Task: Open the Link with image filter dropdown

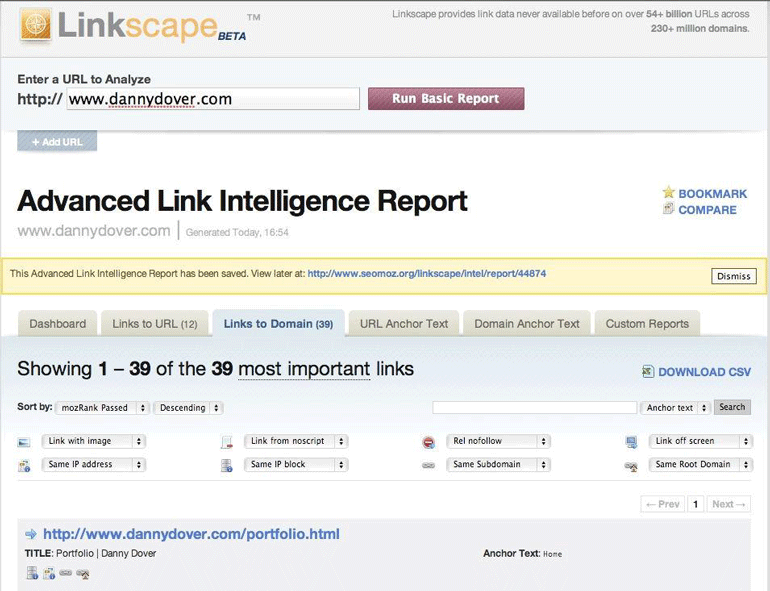Action: [x=94, y=441]
